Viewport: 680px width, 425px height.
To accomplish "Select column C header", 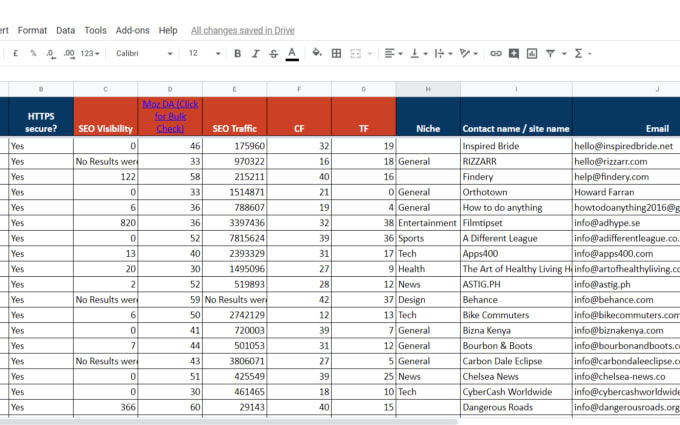I will coord(105,89).
